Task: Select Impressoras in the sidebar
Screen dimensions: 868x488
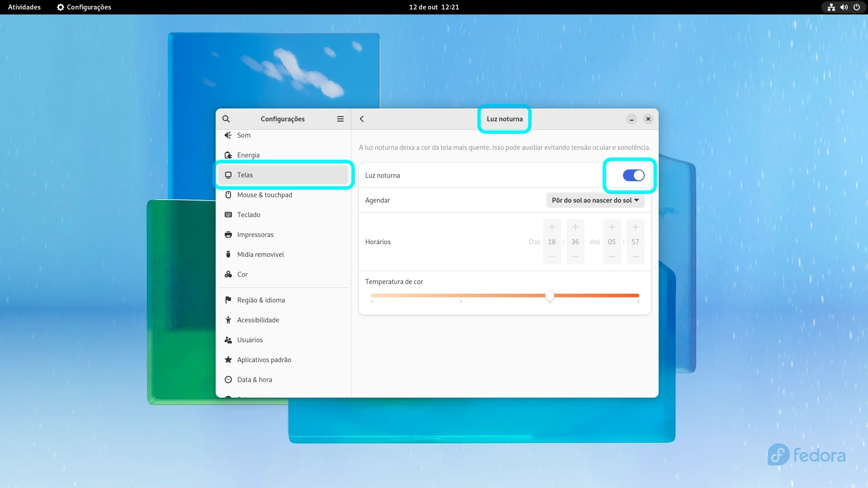Action: coord(283,235)
